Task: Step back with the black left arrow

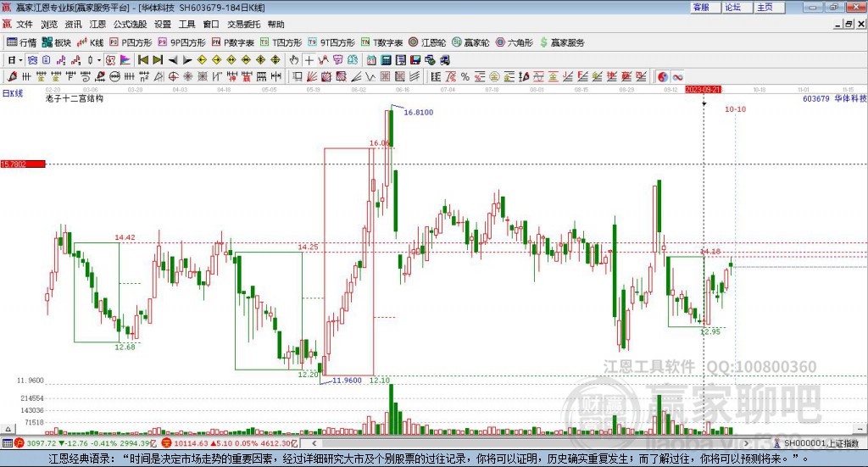Action: pyautogui.click(x=173, y=60)
